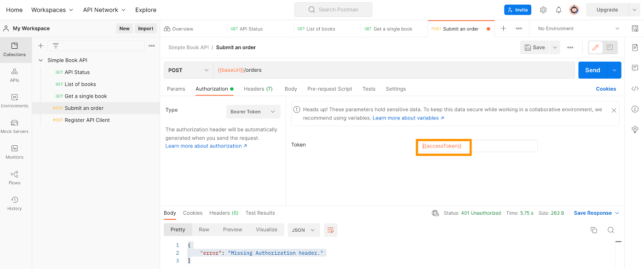Open the settings gear icon

[x=543, y=10]
